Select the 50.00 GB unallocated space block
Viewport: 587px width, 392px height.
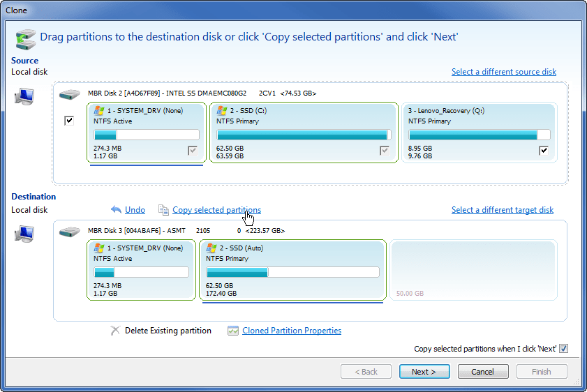click(473, 270)
